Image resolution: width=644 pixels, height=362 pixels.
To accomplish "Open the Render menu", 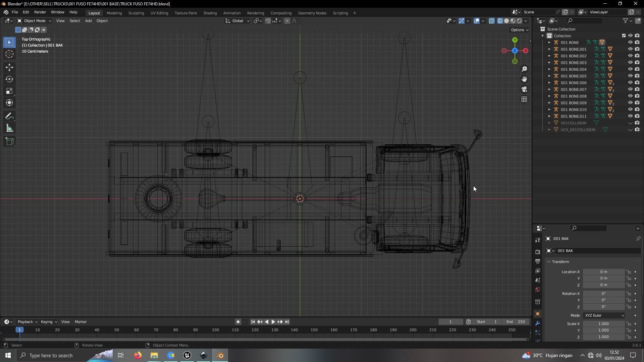I will pos(40,12).
